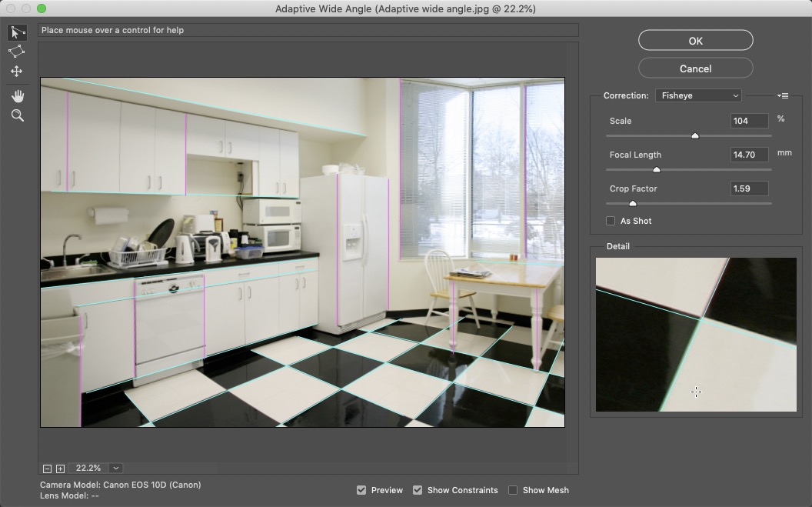
Task: Select the Hand tool
Action: click(x=17, y=96)
